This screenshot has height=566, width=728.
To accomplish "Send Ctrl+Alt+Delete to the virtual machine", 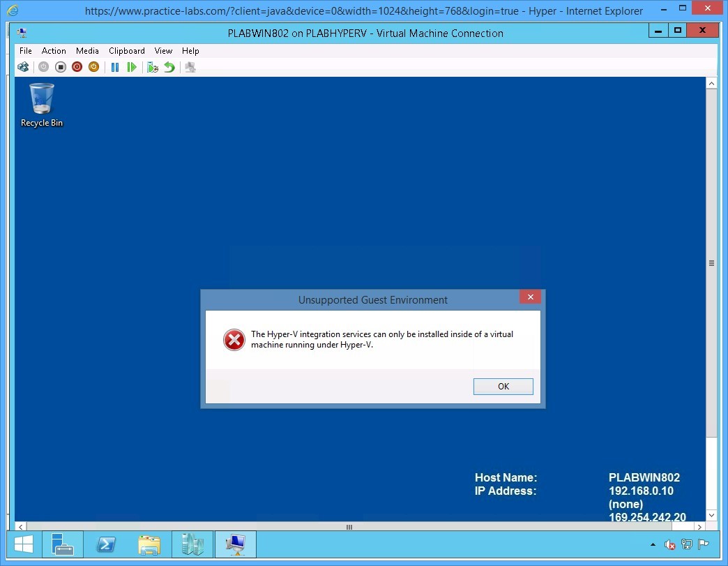I will pos(23,66).
